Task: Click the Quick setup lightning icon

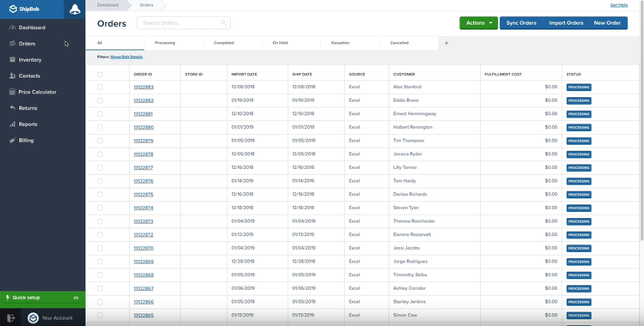Action: tap(8, 297)
